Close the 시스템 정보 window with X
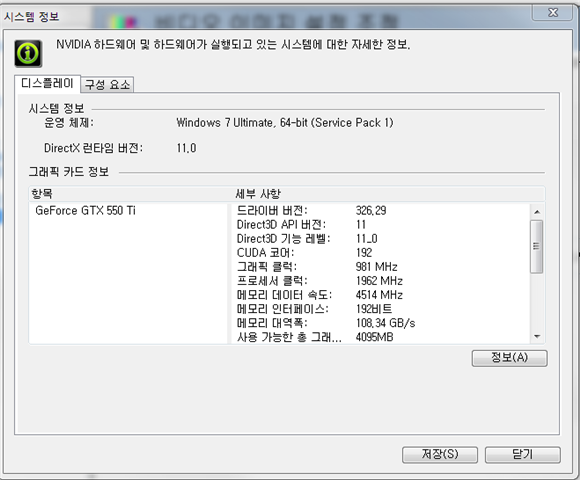This screenshot has width=580, height=480. pyautogui.click(x=553, y=13)
